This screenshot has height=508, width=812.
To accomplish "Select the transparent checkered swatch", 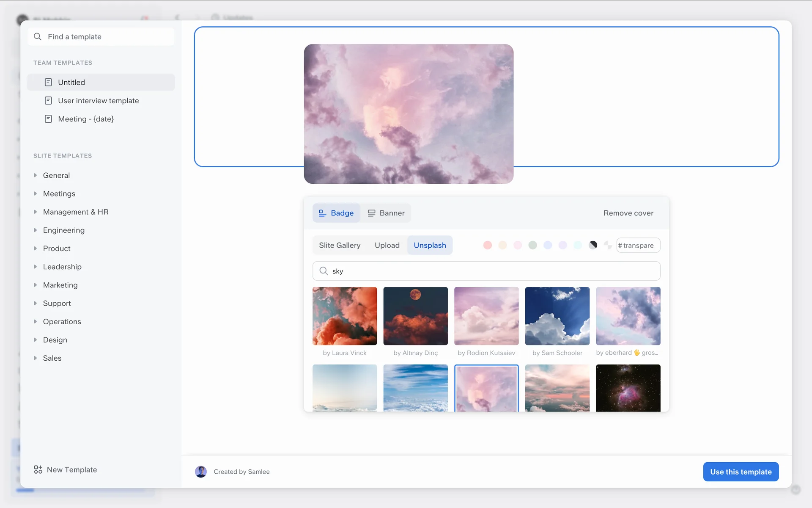I will click(608, 245).
